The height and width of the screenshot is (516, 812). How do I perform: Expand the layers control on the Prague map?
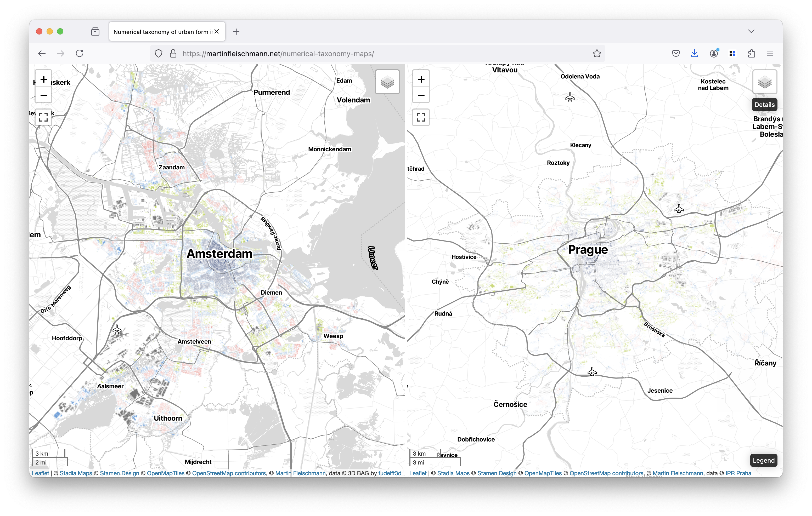tap(764, 82)
